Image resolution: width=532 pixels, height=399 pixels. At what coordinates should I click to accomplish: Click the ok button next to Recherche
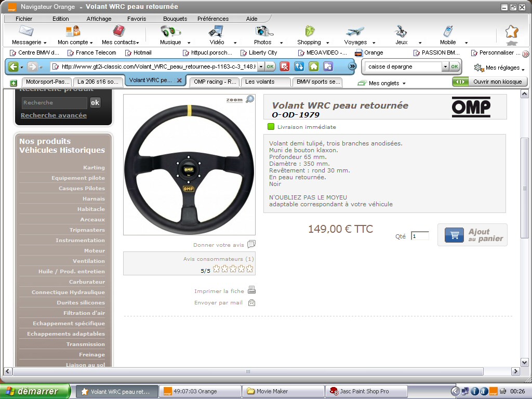coord(95,103)
